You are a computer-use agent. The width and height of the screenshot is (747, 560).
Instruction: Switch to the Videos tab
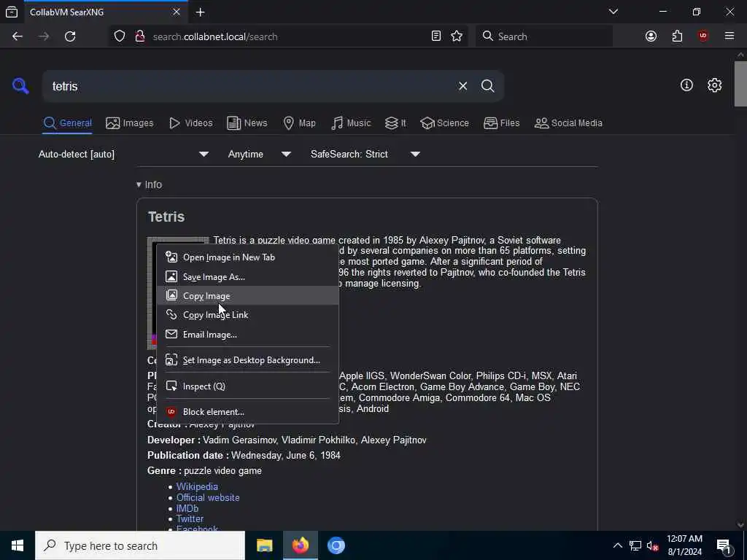(x=191, y=122)
